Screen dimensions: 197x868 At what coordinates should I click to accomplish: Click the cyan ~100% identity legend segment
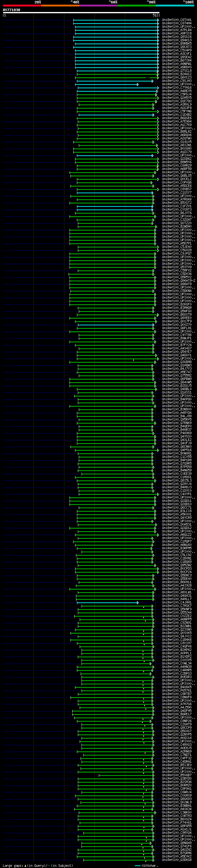175,6
